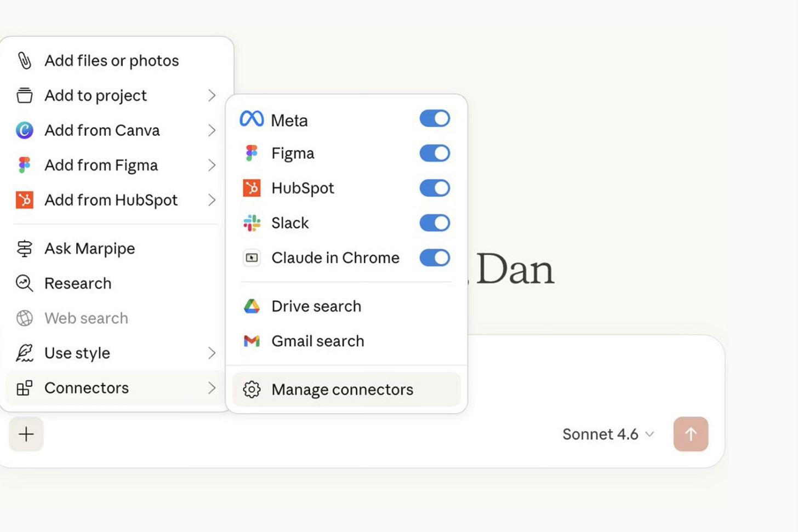The width and height of the screenshot is (798, 532).
Task: Click the paperclip Add files icon
Action: tap(23, 60)
